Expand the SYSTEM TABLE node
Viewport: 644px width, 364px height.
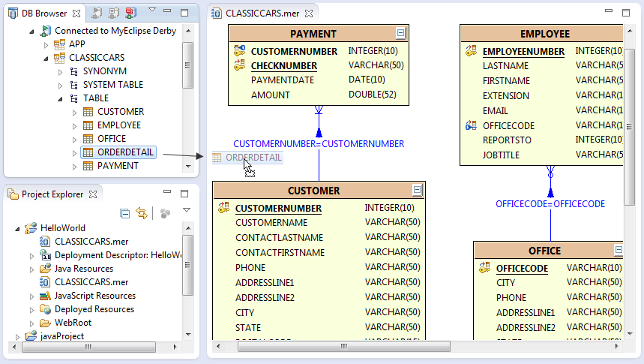point(60,85)
